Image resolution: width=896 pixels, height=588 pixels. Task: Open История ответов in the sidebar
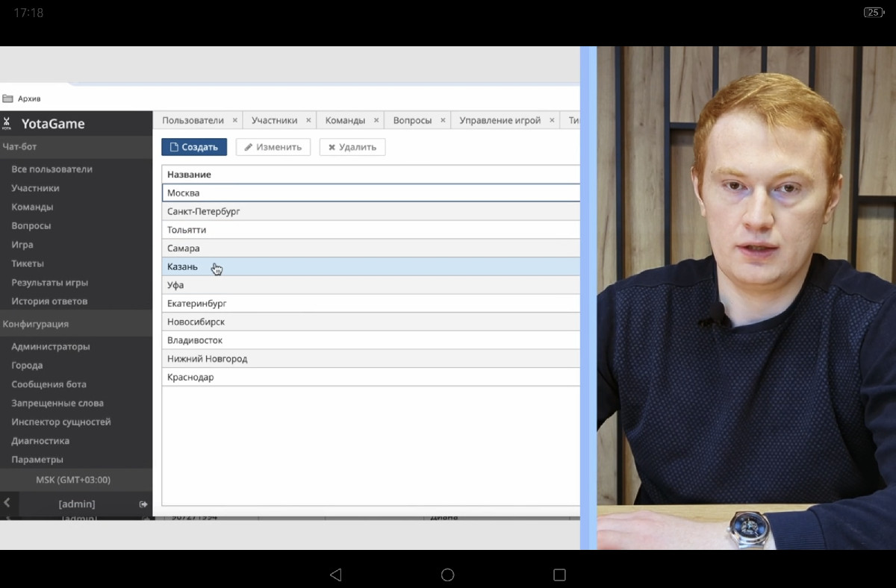(49, 301)
